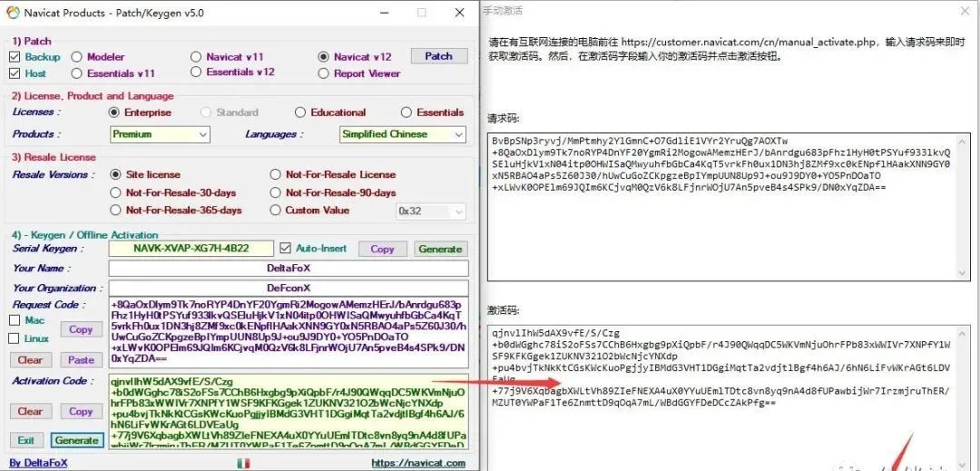Choose Not-For-Resale-30-days option
This screenshot has height=471, width=980.
pos(115,192)
